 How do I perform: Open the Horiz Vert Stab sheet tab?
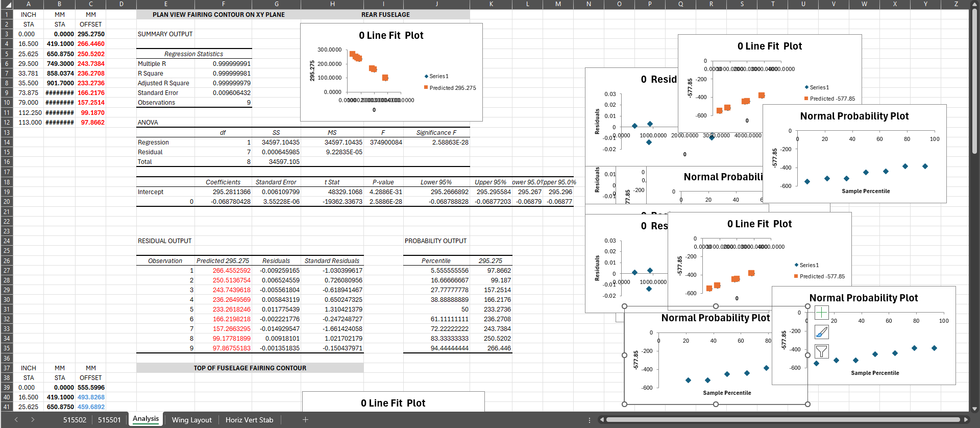coord(249,420)
